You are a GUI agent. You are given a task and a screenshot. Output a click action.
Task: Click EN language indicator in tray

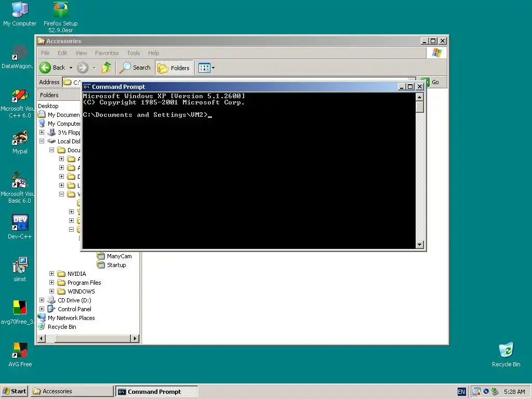point(461,392)
